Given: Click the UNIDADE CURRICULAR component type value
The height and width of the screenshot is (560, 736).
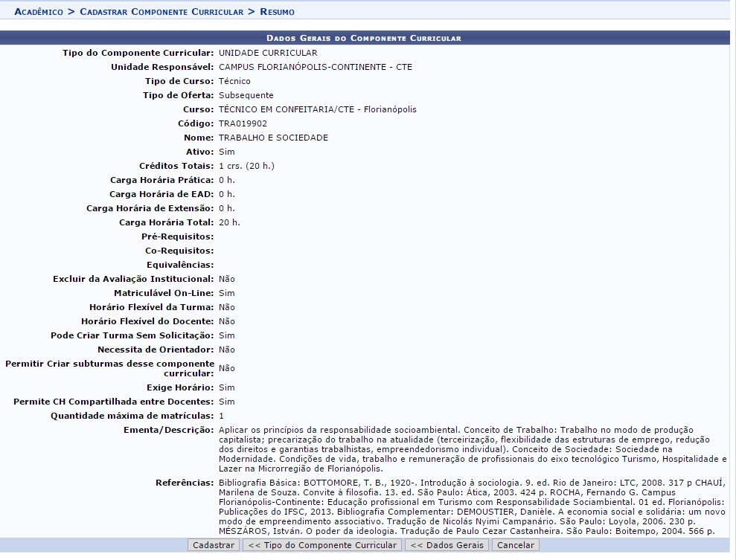Looking at the screenshot, I should tap(268, 53).
